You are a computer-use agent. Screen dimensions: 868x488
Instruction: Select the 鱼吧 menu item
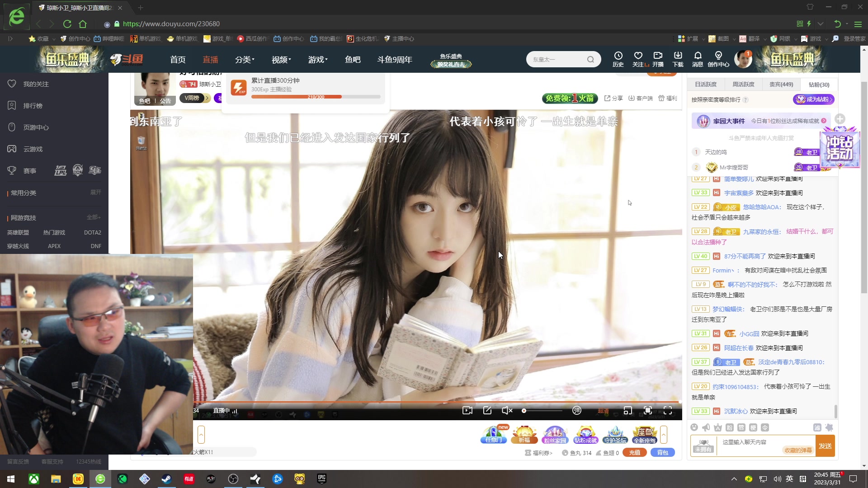353,59
